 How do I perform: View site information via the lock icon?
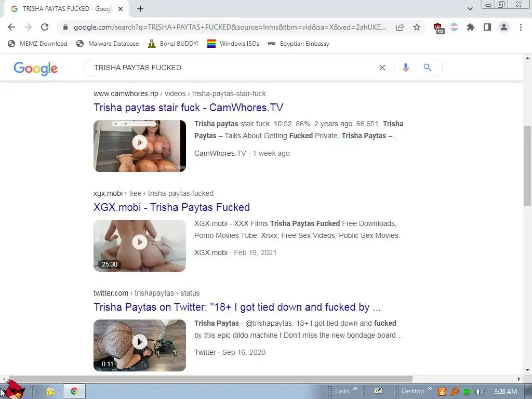coord(65,27)
